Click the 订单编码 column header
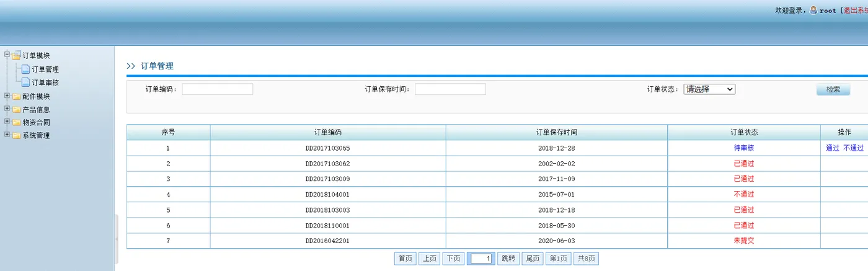 click(328, 133)
